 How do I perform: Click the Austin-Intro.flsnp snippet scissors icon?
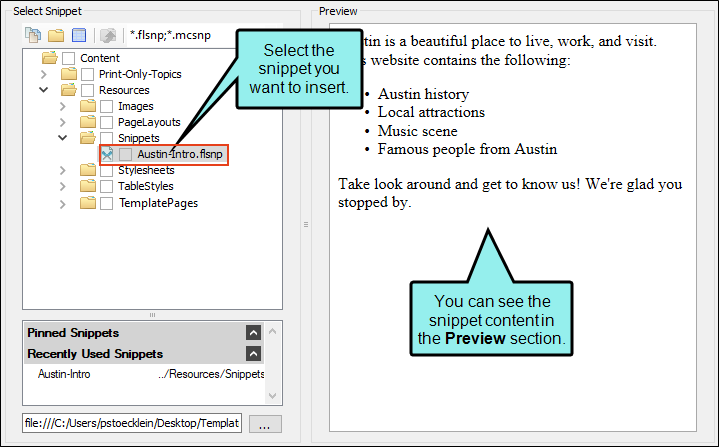pyautogui.click(x=107, y=155)
